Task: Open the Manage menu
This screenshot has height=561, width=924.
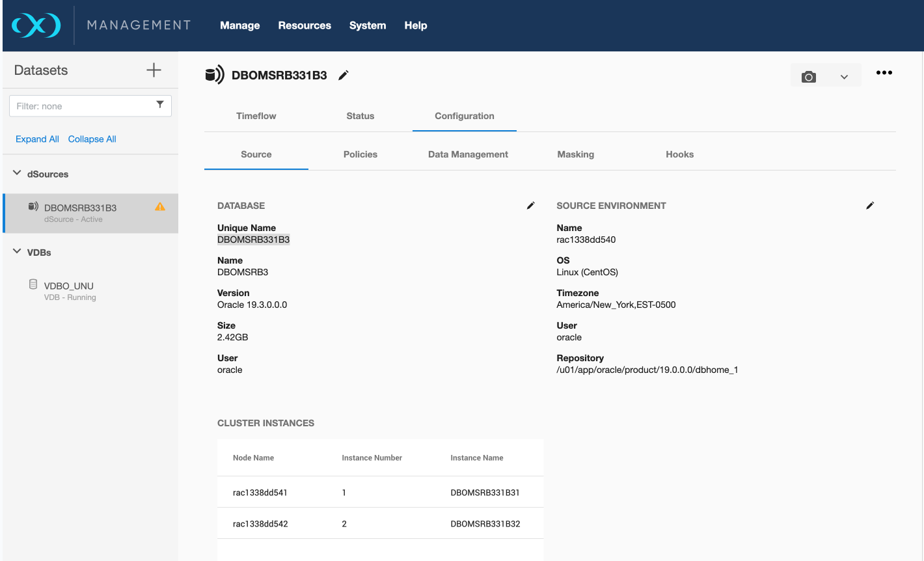Action: [x=239, y=25]
